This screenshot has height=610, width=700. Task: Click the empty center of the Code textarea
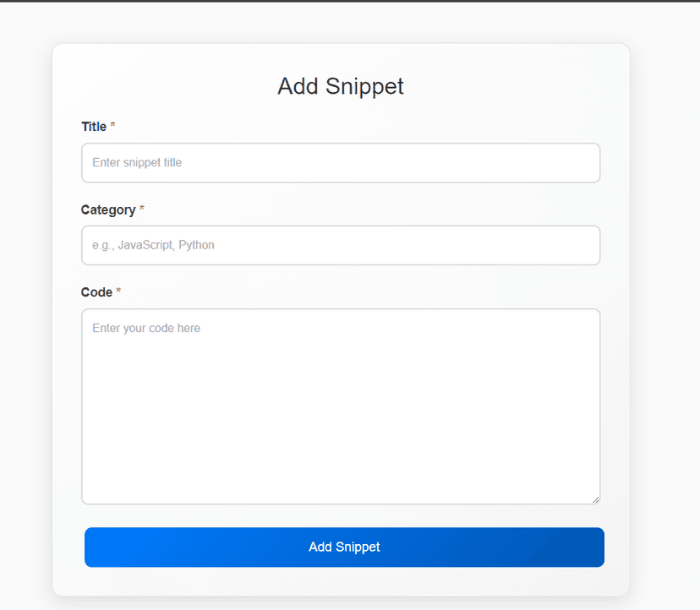(x=341, y=406)
